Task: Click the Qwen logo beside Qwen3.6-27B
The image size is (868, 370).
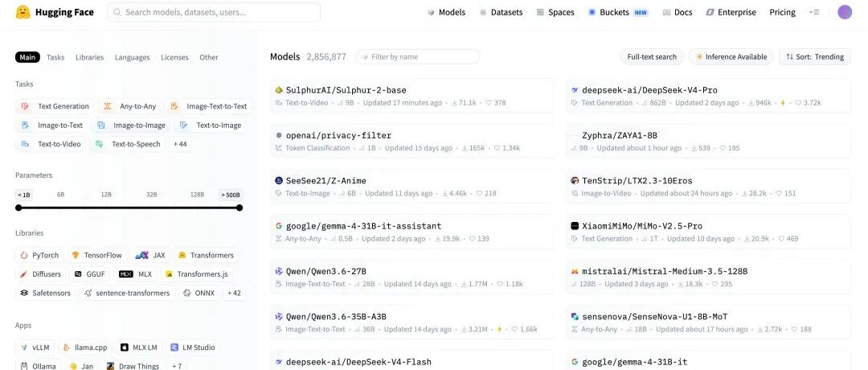Action: tap(279, 271)
